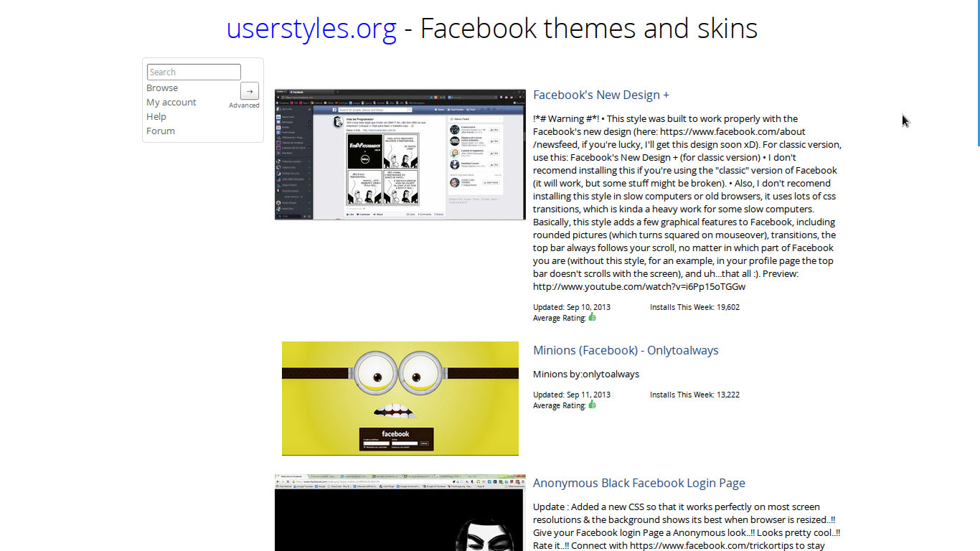
Task: Open Minions (Facebook) - Onlytoalways style title
Action: [626, 350]
